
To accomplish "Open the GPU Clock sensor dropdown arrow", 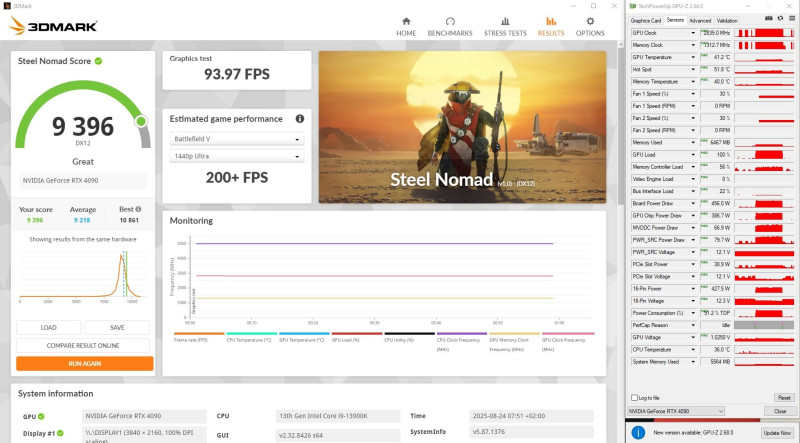I will (x=693, y=33).
